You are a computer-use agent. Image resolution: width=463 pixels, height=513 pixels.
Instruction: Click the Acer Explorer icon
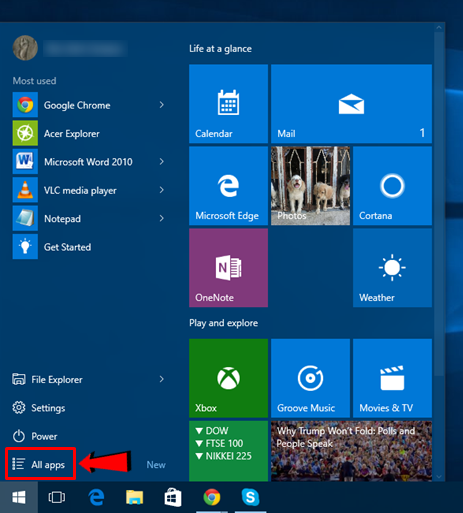pos(25,133)
